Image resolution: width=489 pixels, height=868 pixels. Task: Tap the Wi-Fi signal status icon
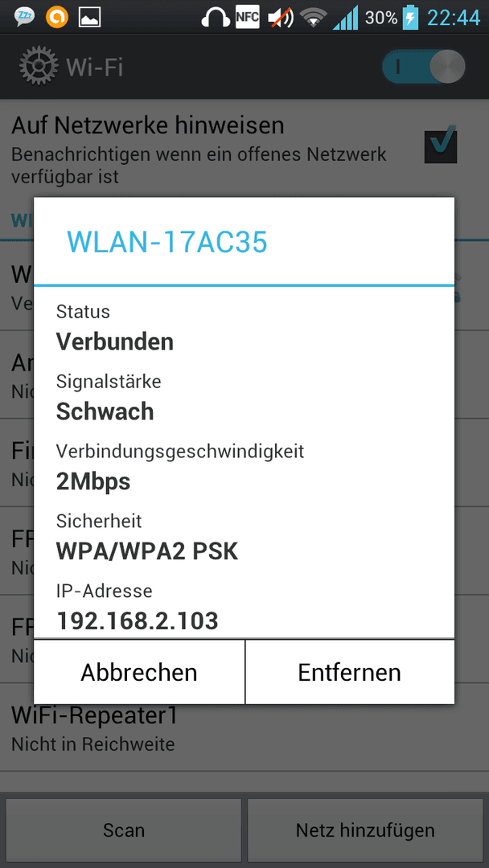314,18
